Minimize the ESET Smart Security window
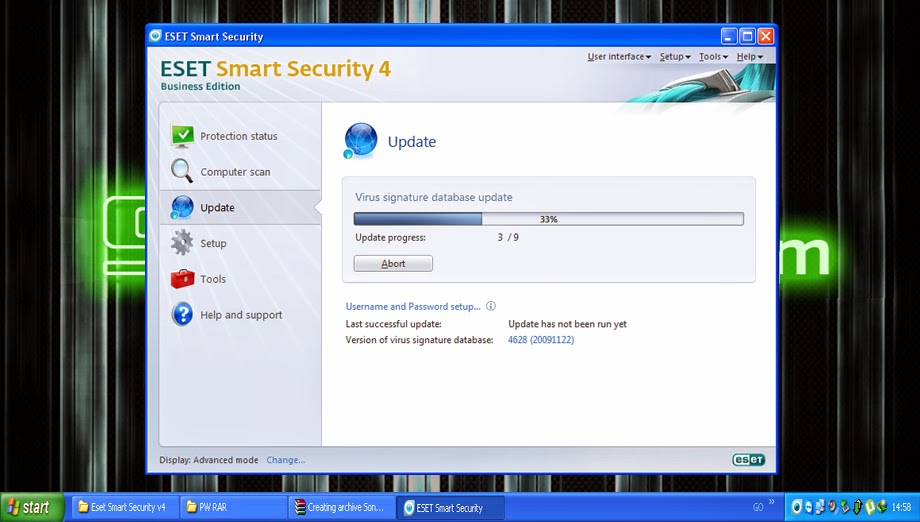This screenshot has width=920, height=522. [729, 36]
